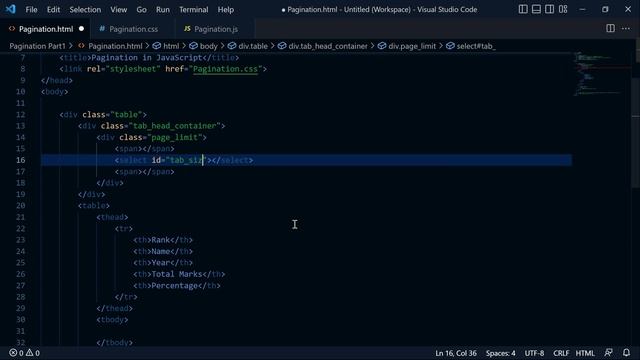Click the opening table tag line 20

tap(93, 206)
